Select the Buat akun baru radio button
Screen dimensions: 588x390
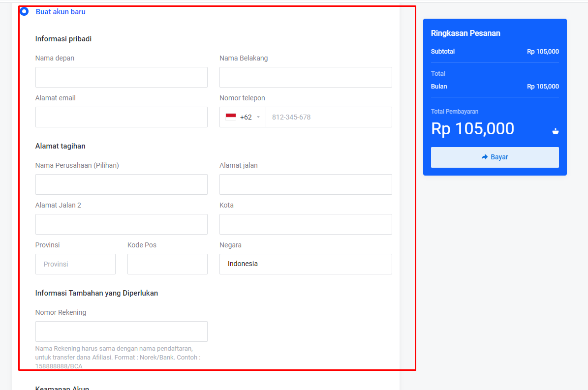pos(24,11)
